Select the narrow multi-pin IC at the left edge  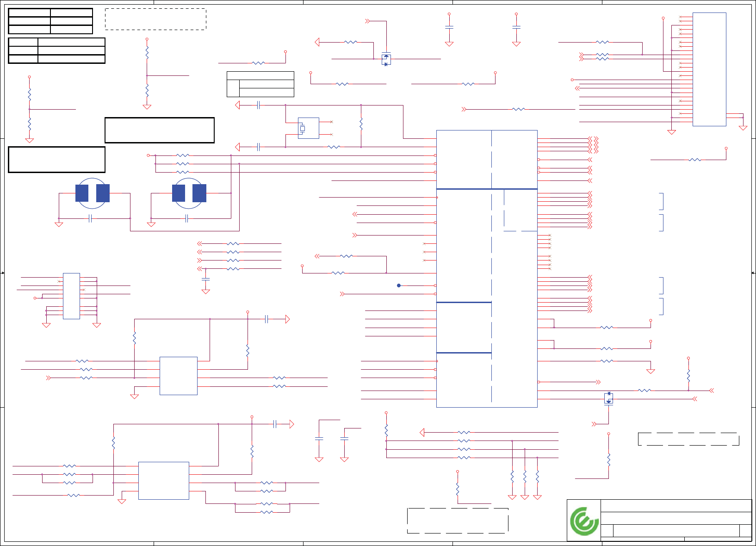(x=71, y=296)
